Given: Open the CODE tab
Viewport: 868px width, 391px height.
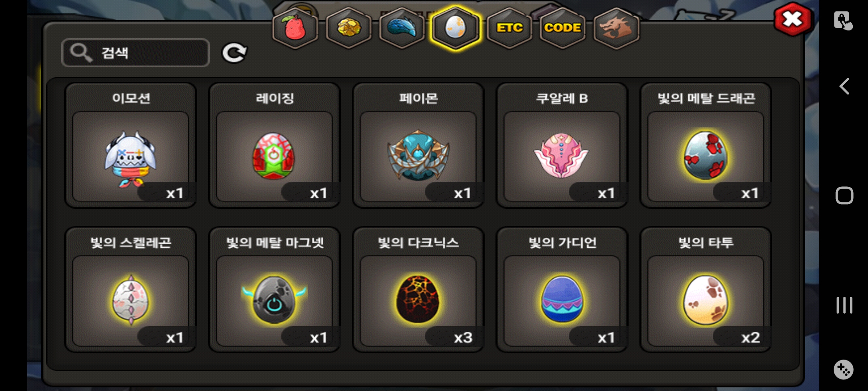Looking at the screenshot, I should [562, 28].
